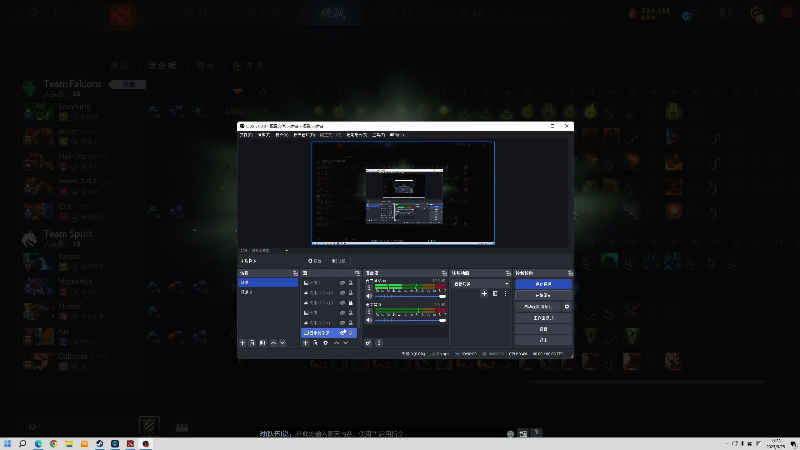
Task: Open the first OBS menu bar item, File
Action: pos(246,135)
